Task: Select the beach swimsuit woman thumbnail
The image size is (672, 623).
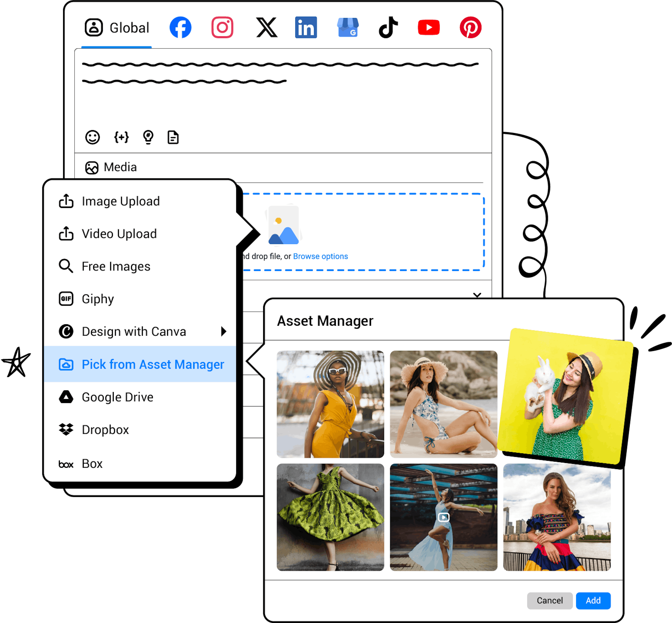Action: (443, 404)
